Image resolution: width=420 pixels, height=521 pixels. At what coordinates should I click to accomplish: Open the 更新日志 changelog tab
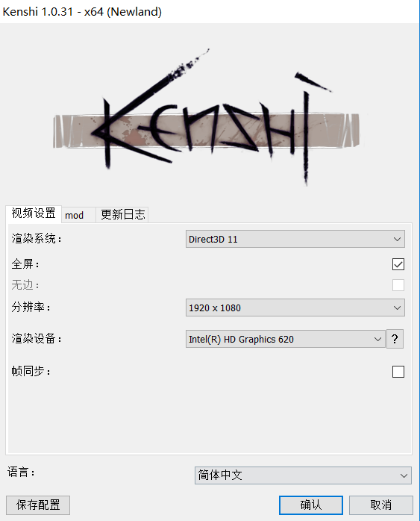click(x=122, y=214)
